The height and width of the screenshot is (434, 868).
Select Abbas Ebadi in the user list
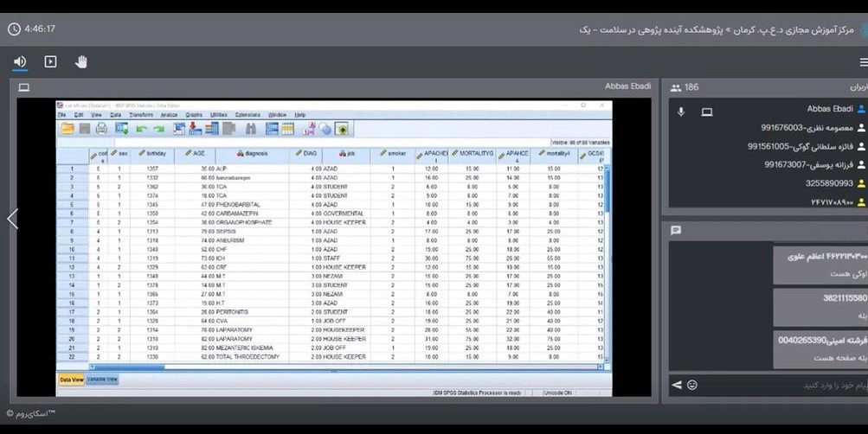pos(830,110)
